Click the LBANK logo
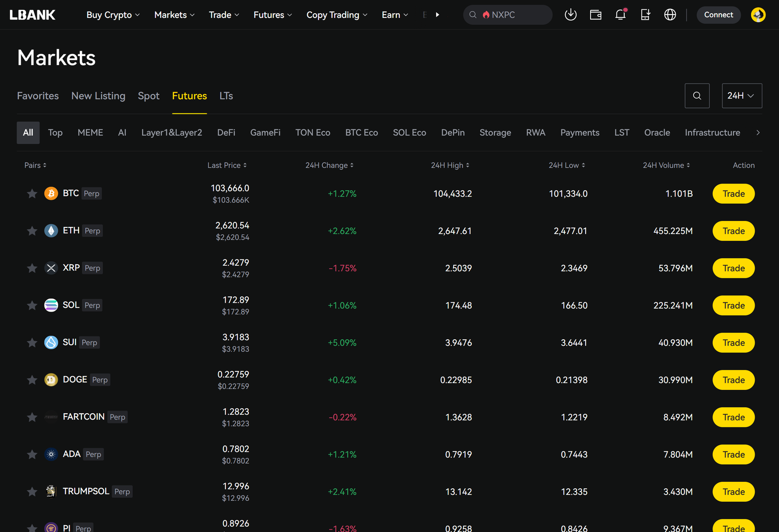This screenshot has width=779, height=532. pyautogui.click(x=33, y=15)
